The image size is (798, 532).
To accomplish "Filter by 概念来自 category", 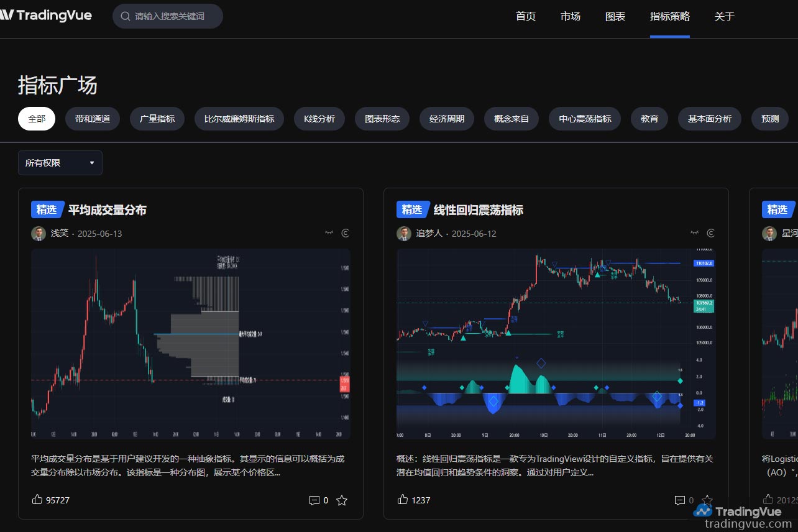I will pos(511,119).
